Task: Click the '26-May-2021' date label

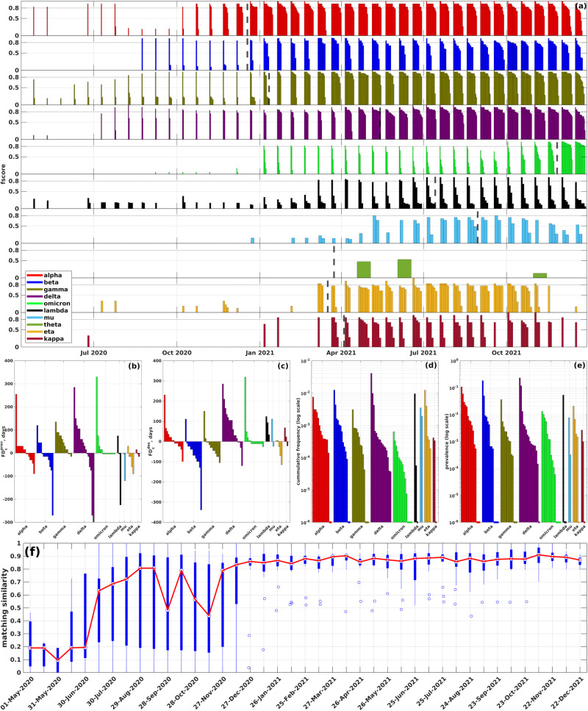Action: [376, 693]
